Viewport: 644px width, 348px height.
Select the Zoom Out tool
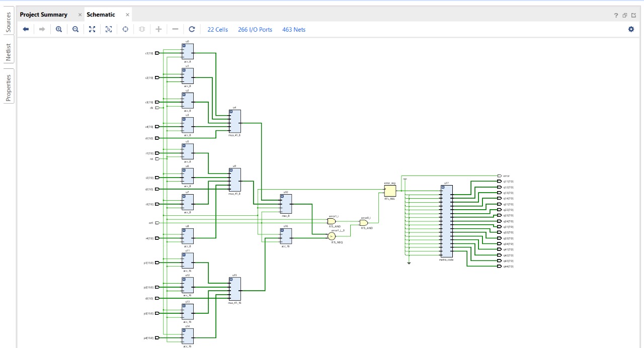click(x=75, y=29)
